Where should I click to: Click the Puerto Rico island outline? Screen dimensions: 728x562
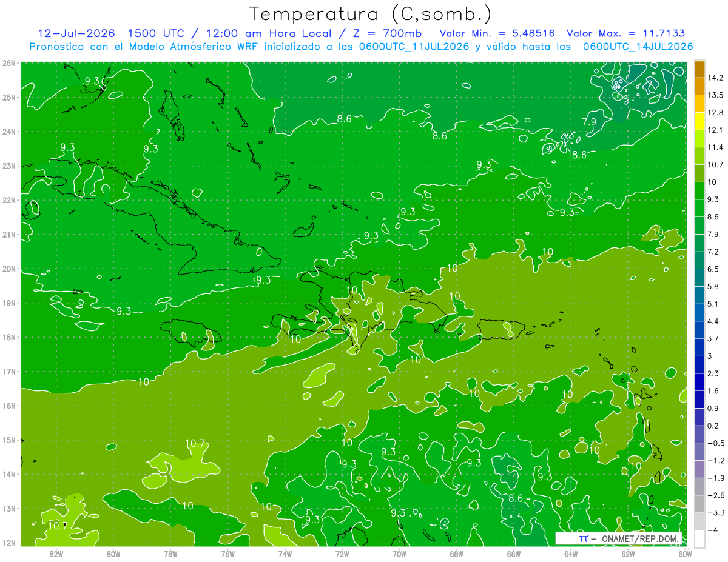click(x=501, y=329)
